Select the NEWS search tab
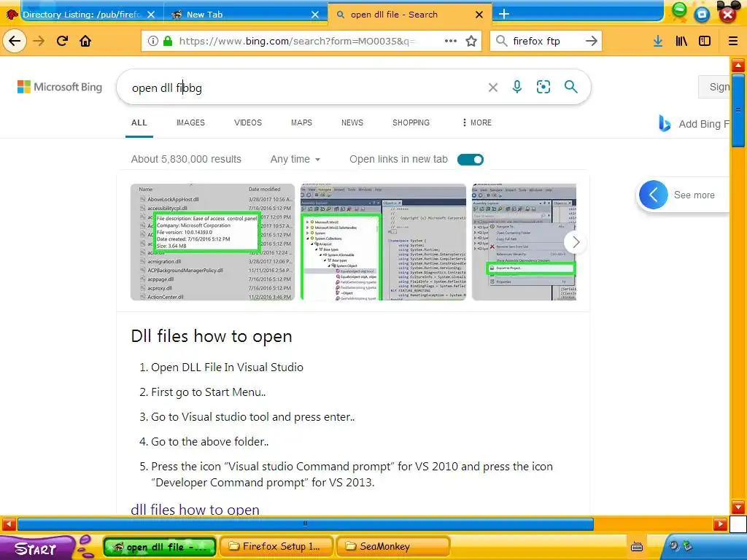747x560 pixels. coord(352,122)
